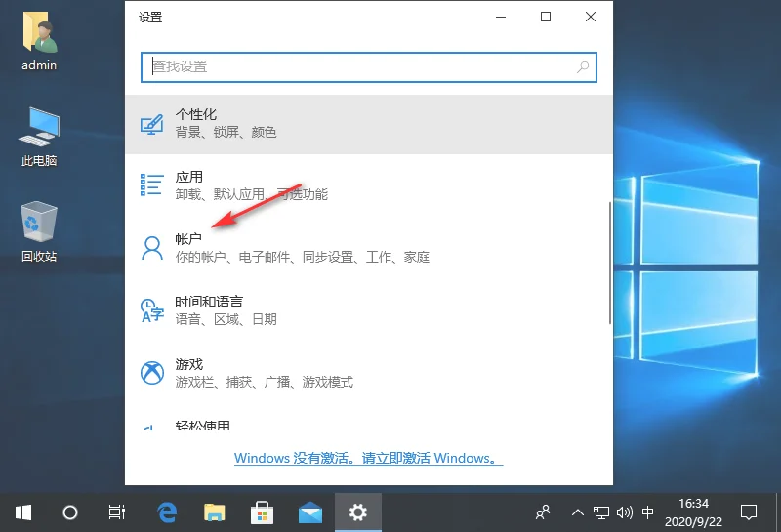Open the admin folder on desktop
The image size is (781, 532).
tap(39, 41)
